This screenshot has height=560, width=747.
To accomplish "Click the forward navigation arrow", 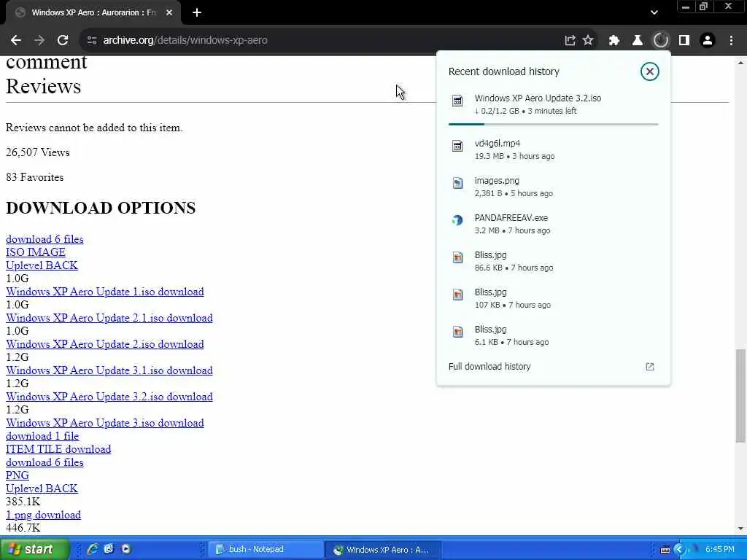I will [x=39, y=41].
